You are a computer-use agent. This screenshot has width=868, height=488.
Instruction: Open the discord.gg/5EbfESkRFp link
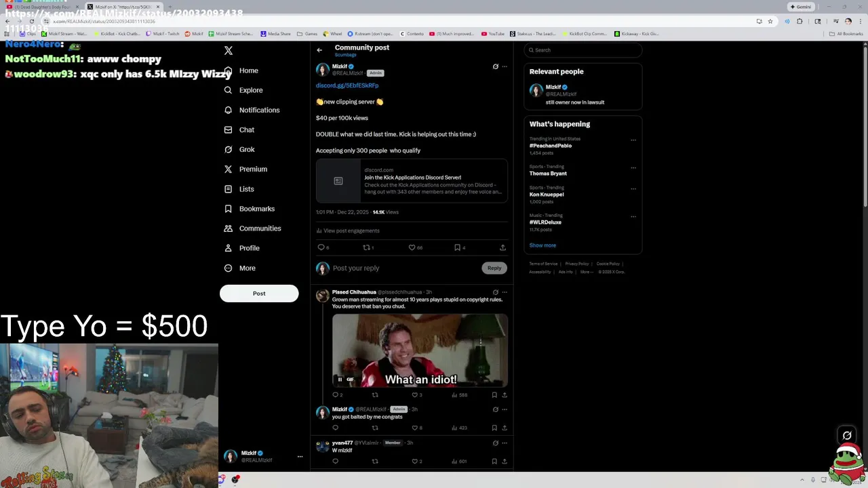click(347, 85)
